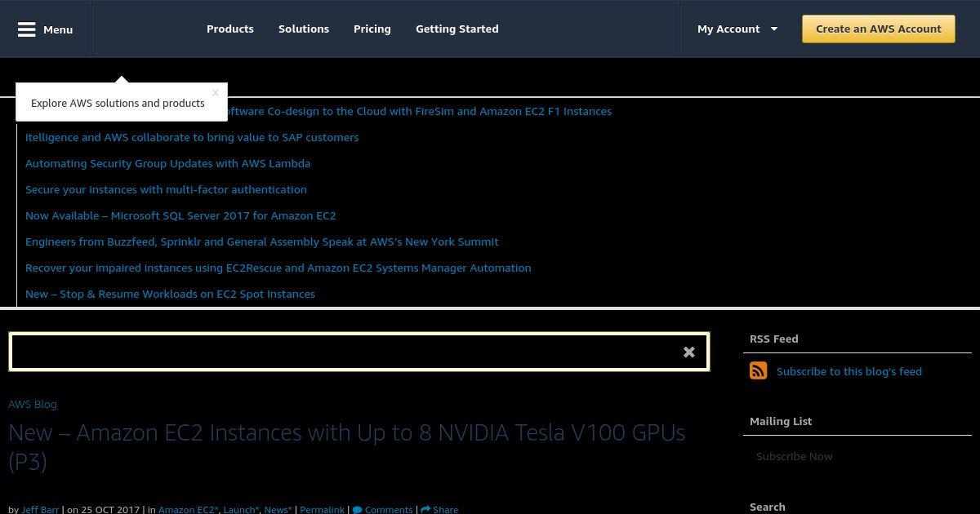Open the News* category link
Viewport: 980px width, 514px height.
point(278,509)
